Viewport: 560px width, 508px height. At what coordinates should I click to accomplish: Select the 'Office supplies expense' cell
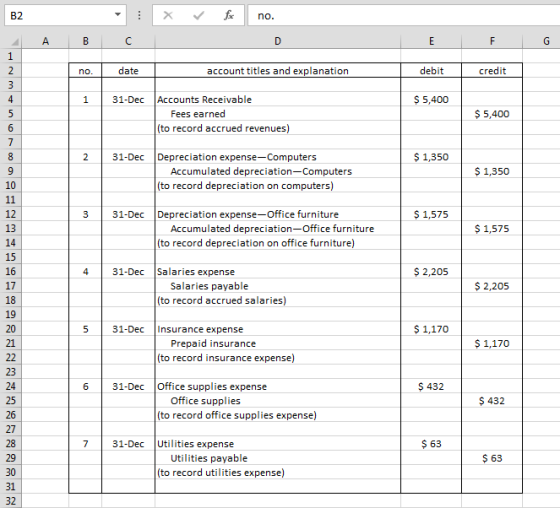coord(278,387)
